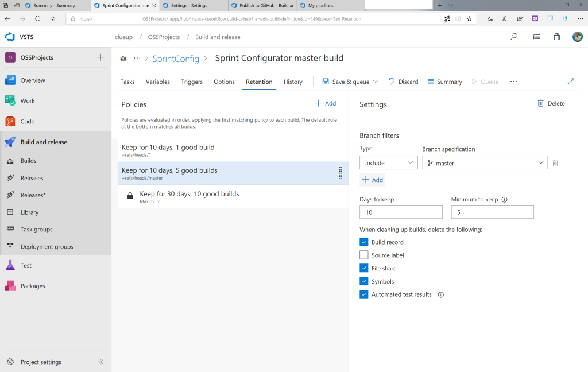Expand Save & queue dropdown arrow

tap(376, 82)
